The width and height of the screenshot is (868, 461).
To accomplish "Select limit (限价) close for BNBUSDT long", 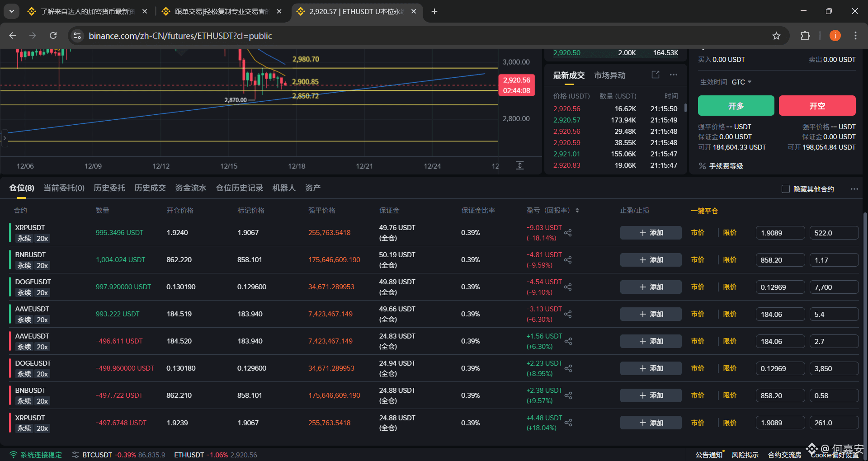I will [x=730, y=260].
